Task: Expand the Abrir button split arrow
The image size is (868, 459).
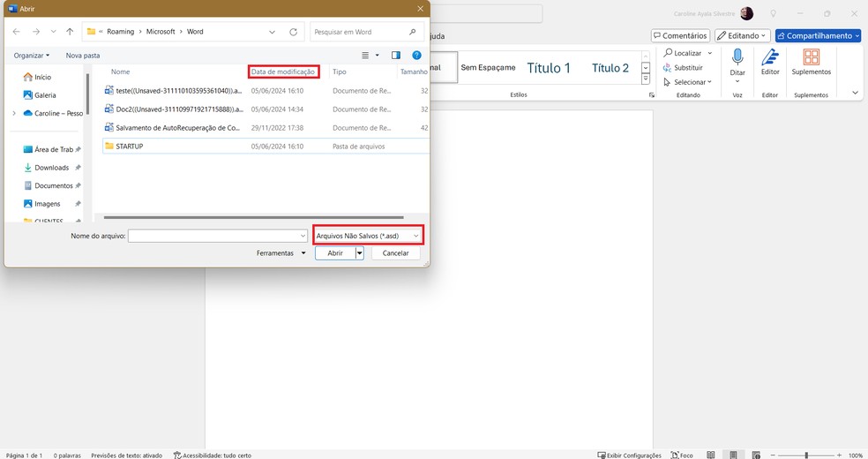Action: [359, 253]
